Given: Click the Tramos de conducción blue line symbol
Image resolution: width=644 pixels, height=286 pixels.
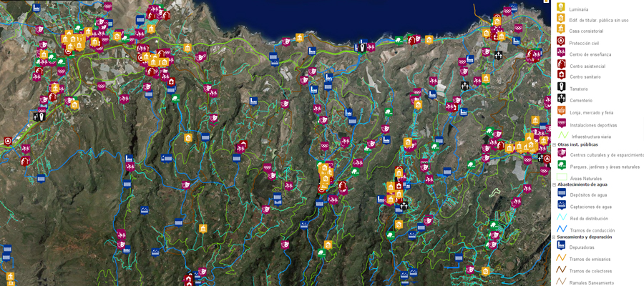Looking at the screenshot, I should (x=561, y=230).
